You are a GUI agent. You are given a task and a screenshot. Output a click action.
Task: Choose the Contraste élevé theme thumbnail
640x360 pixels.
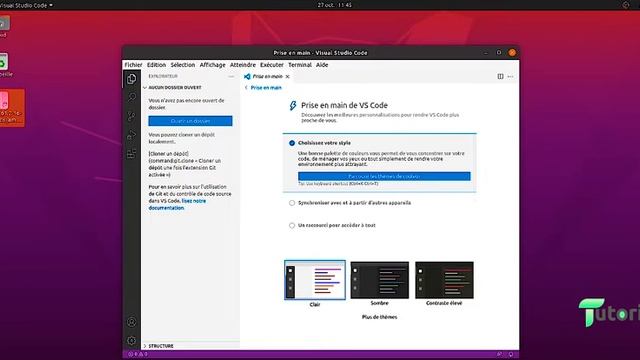(444, 280)
